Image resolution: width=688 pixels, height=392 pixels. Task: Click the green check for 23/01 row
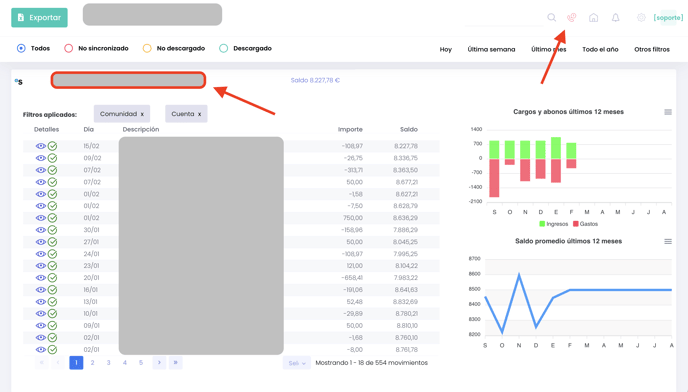(52, 266)
